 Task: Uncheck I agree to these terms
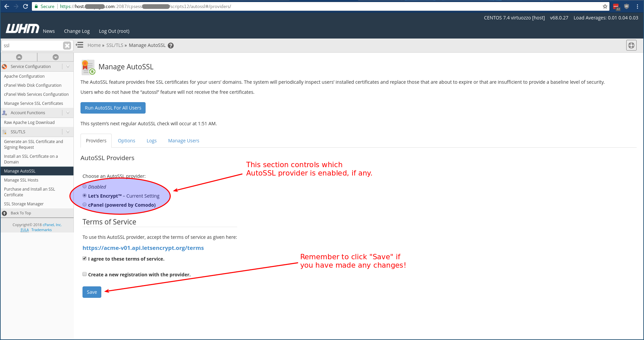coord(85,259)
